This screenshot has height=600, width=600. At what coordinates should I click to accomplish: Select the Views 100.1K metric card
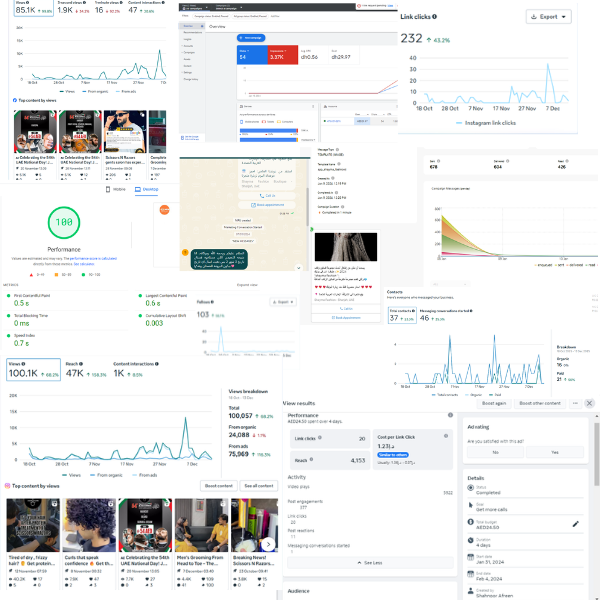coord(33,369)
